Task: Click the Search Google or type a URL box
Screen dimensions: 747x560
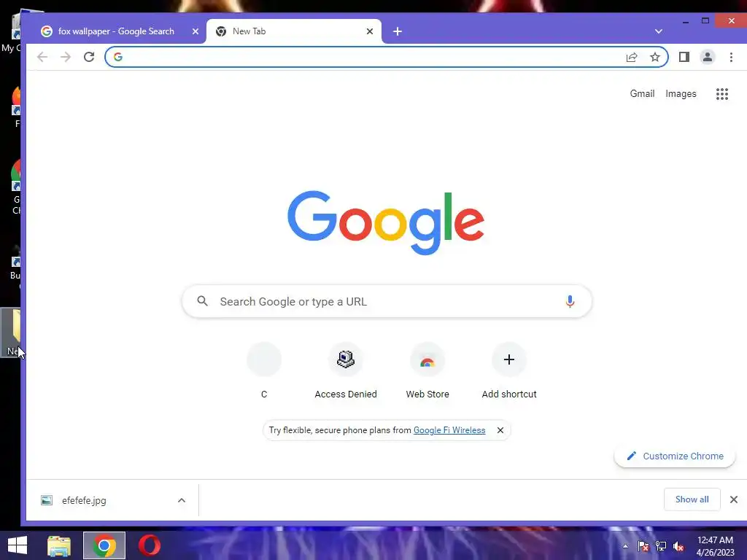Action: [x=387, y=301]
